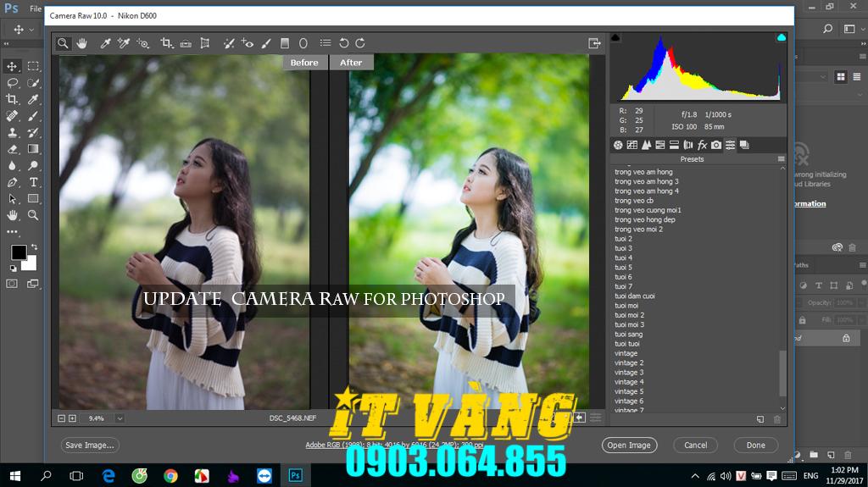Switch to the Tone Curve tab
Screen dimensions: 868x487
coord(632,145)
